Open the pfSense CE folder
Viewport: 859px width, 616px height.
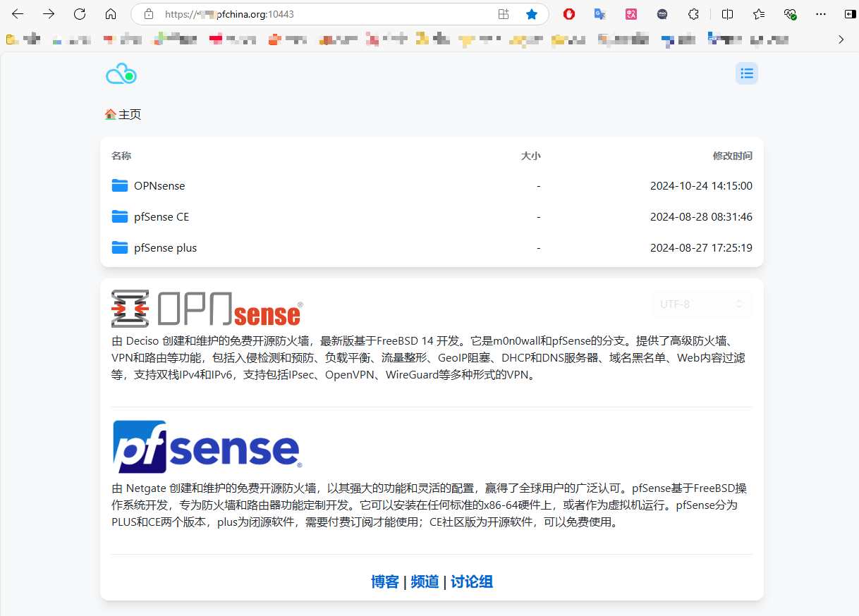162,217
